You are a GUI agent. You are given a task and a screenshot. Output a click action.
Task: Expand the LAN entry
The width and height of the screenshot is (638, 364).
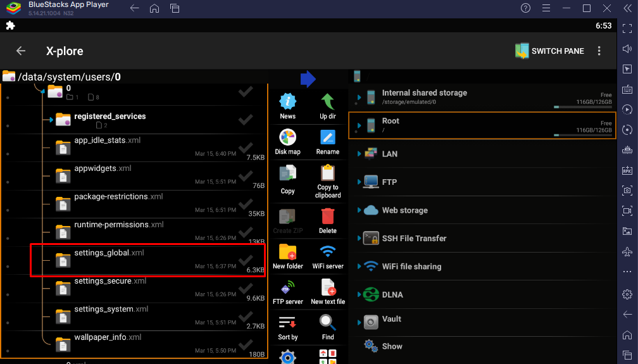pyautogui.click(x=359, y=153)
